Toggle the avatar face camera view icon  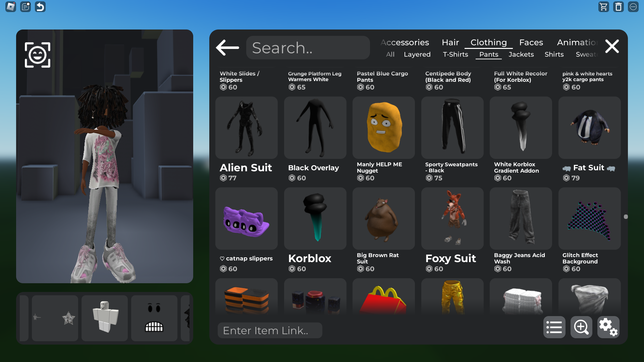click(x=38, y=55)
